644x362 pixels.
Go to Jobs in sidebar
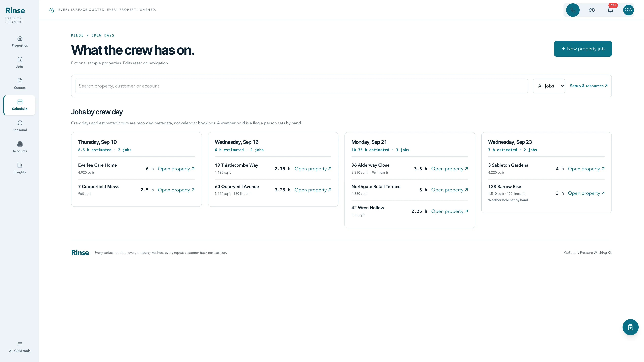pos(20,63)
